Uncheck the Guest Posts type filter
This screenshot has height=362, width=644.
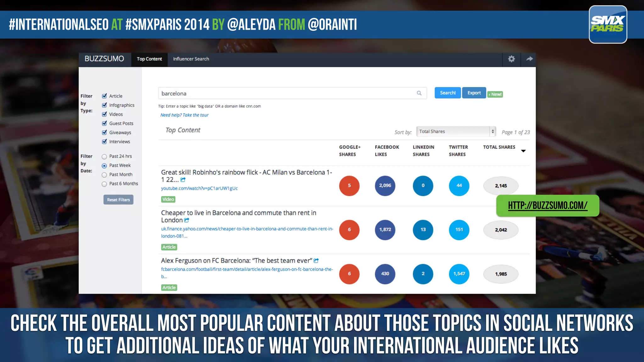pos(104,123)
